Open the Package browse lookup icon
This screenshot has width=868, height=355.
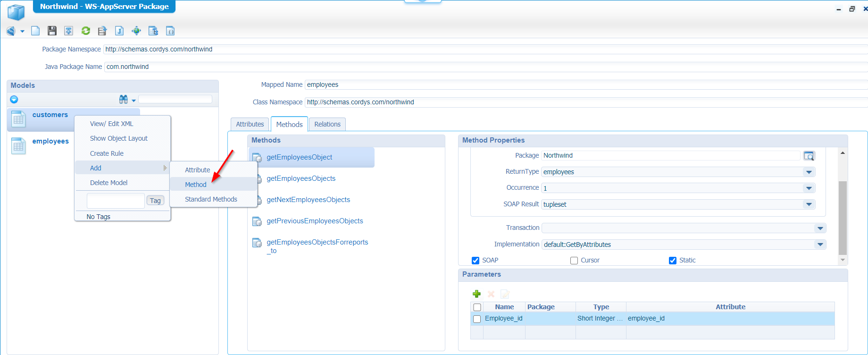(x=809, y=156)
